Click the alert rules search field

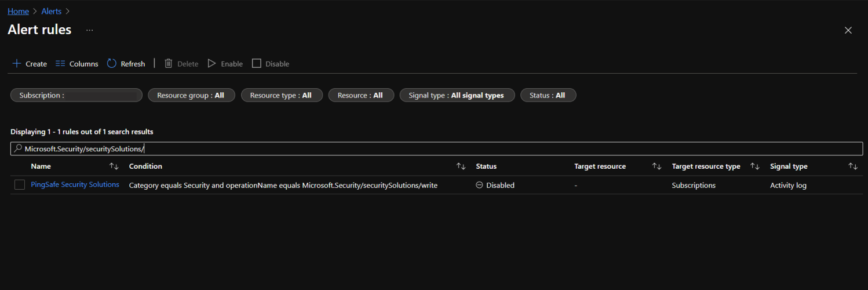click(436, 149)
